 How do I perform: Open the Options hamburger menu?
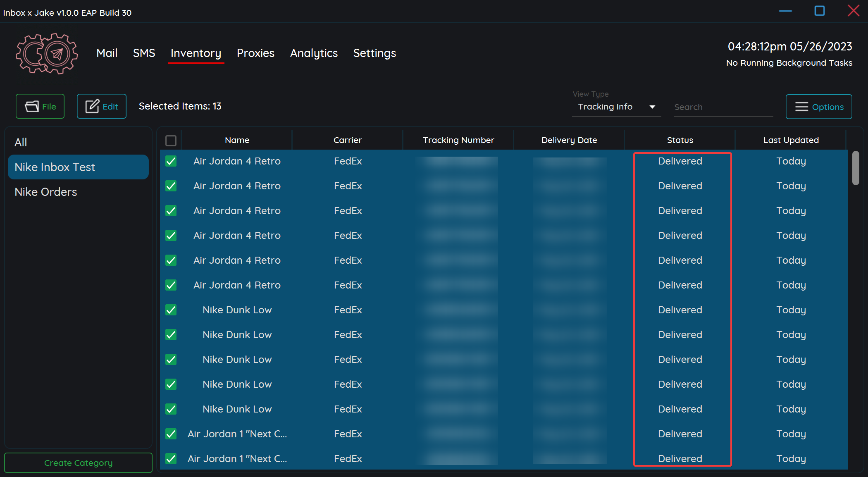point(818,107)
